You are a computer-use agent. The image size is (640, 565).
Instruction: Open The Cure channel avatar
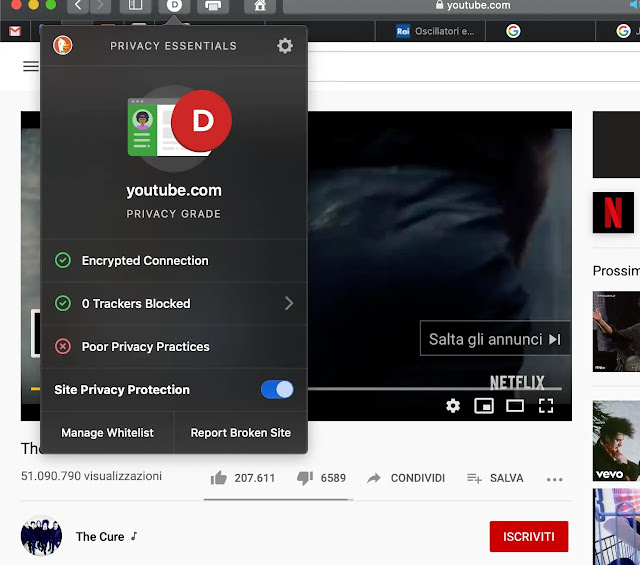click(41, 536)
